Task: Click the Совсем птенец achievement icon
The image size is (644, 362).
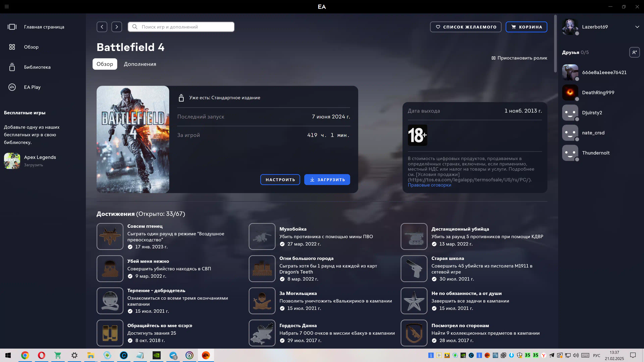Action: pos(110,236)
